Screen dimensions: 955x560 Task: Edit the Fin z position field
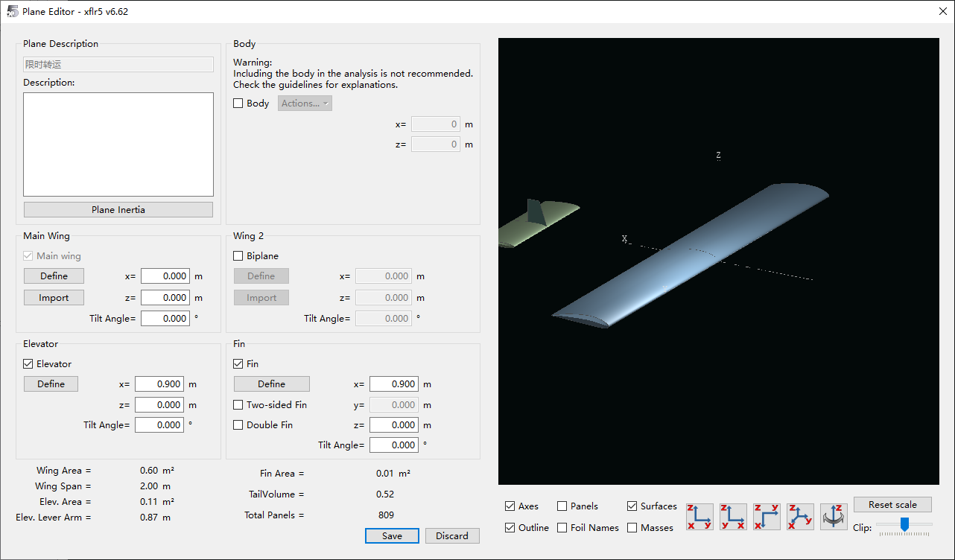click(x=394, y=425)
